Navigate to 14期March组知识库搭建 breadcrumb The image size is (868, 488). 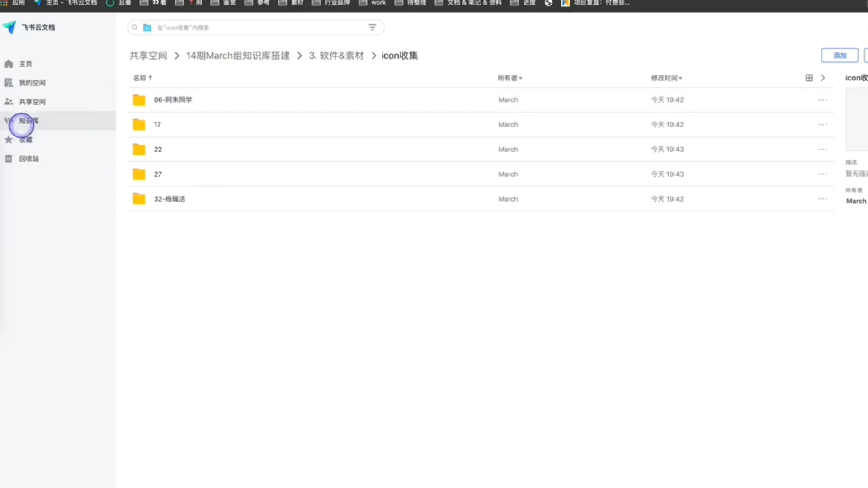(x=238, y=56)
